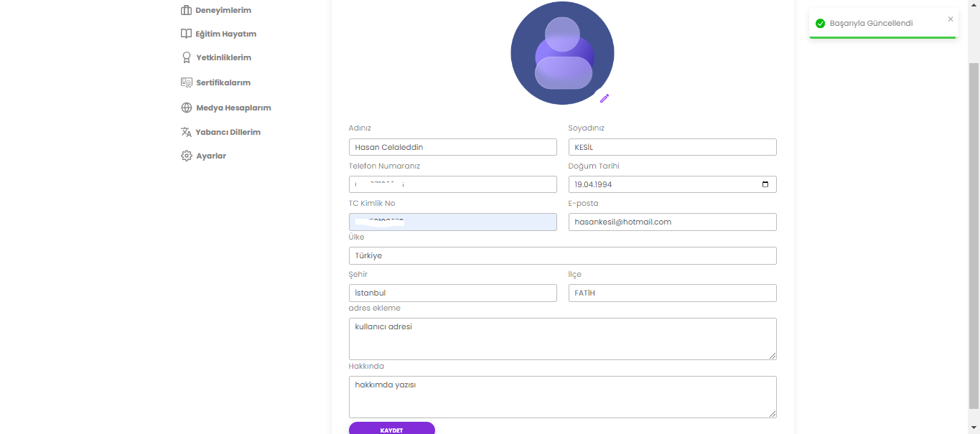Click the Yetkinliklerim award ribbon icon
This screenshot has width=980, height=434.
187,57
